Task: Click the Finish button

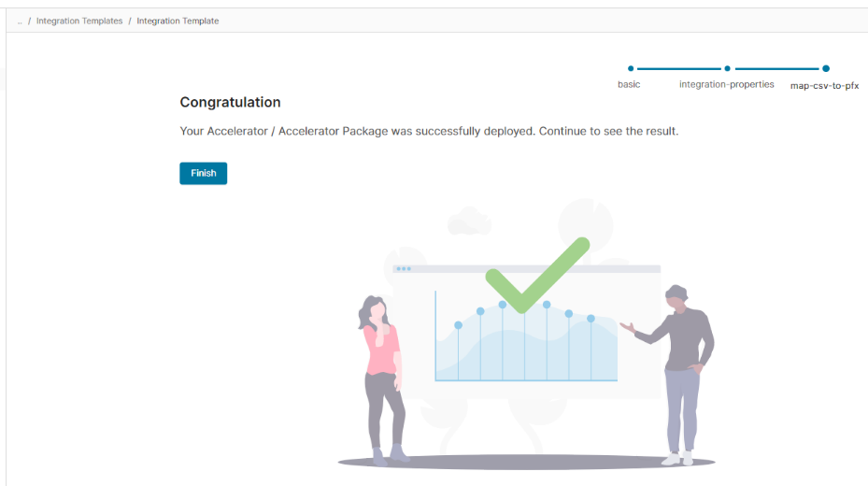Action: 203,173
